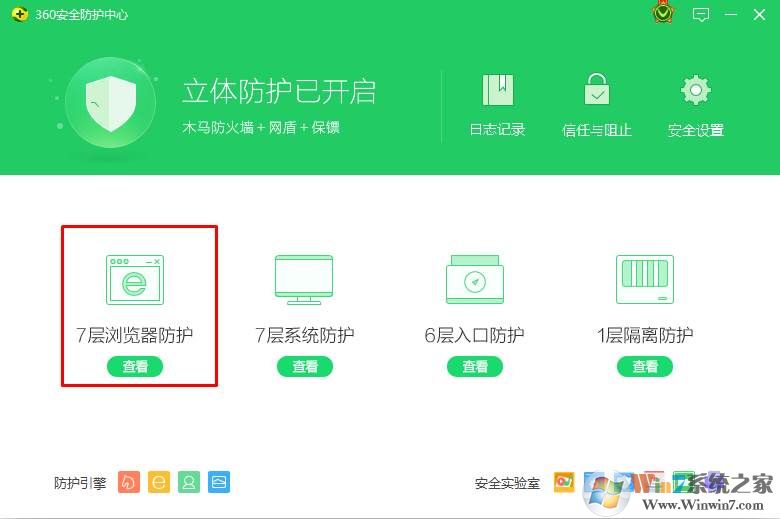Click the 防护引擎 label
Viewport: 780px width, 519px height.
tap(80, 483)
